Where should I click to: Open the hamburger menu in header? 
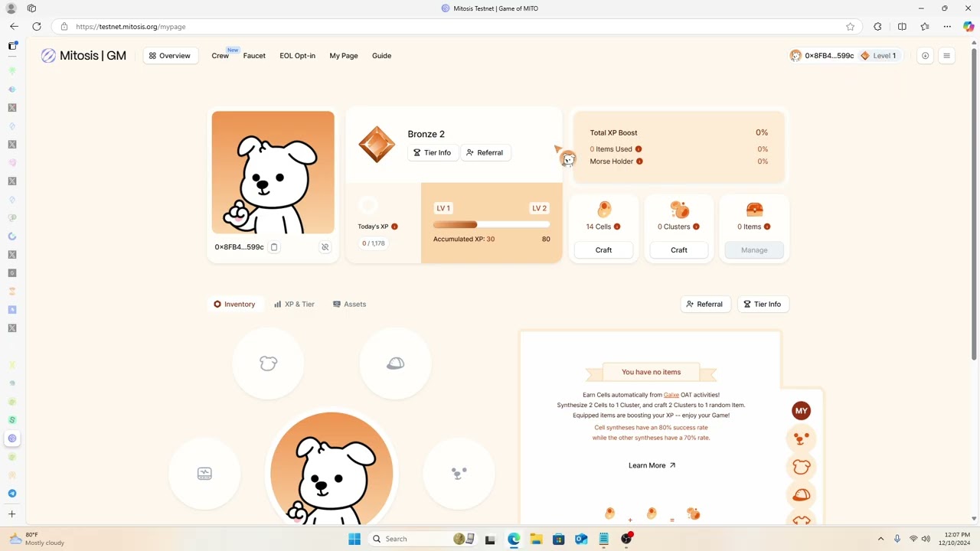pos(946,56)
